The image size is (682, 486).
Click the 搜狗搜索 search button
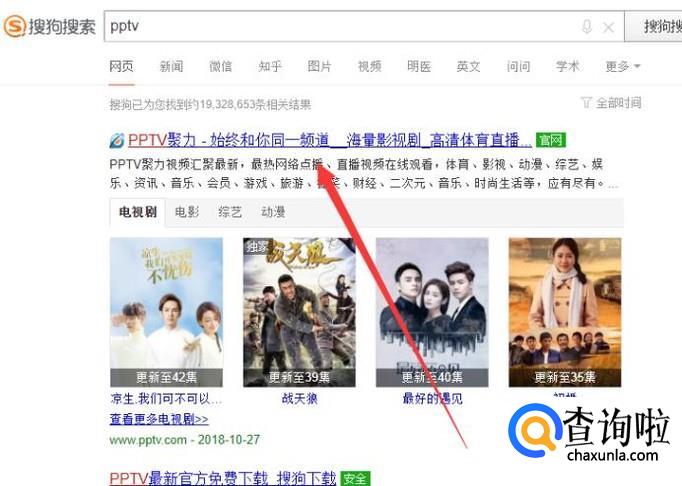point(653,27)
